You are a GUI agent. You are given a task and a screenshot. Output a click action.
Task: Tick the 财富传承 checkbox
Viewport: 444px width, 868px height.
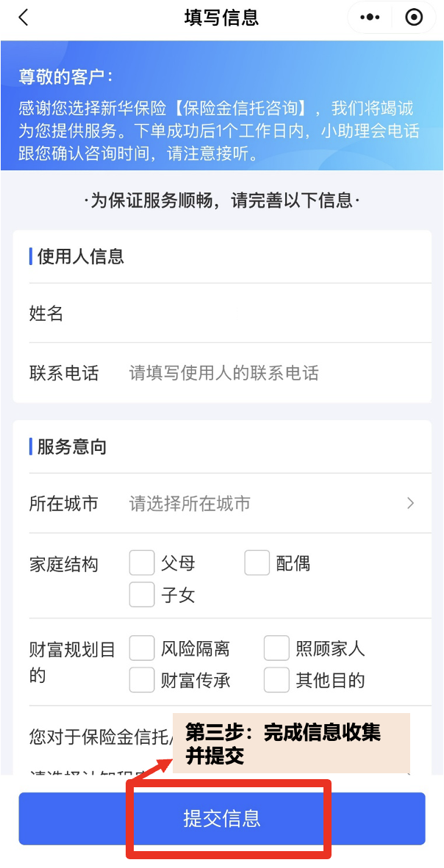pyautogui.click(x=142, y=680)
